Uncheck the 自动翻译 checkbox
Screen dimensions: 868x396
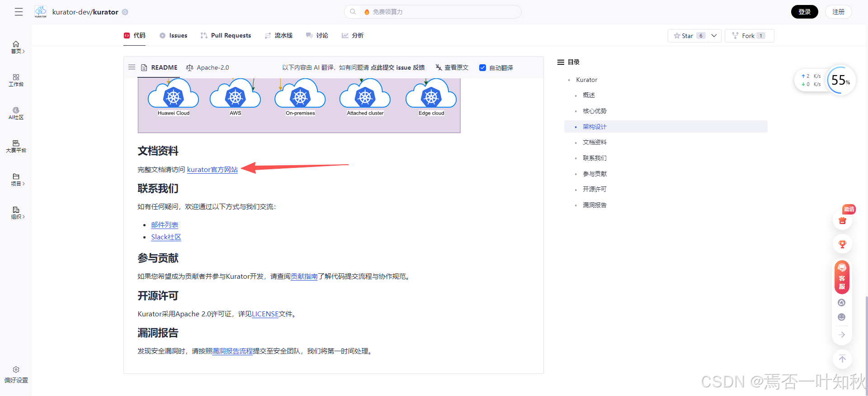[482, 67]
